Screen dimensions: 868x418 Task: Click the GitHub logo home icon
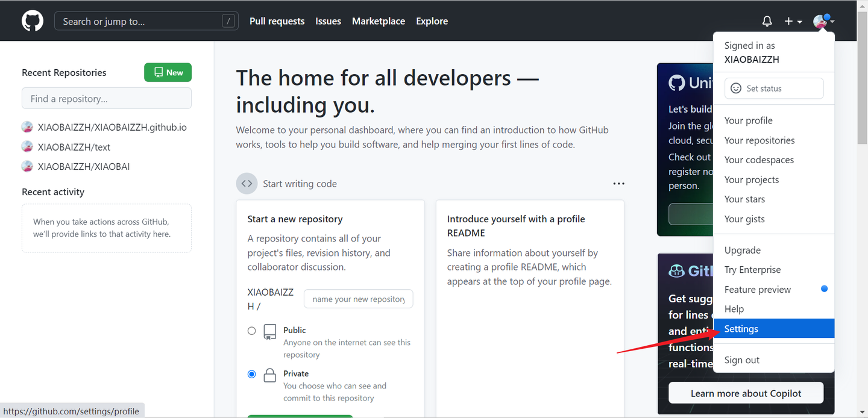33,21
